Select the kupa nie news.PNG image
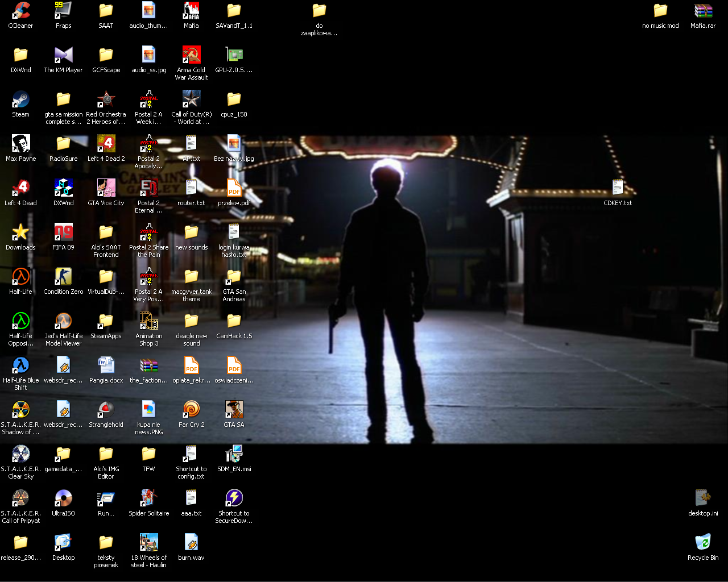This screenshot has height=582, width=728. tap(148, 409)
